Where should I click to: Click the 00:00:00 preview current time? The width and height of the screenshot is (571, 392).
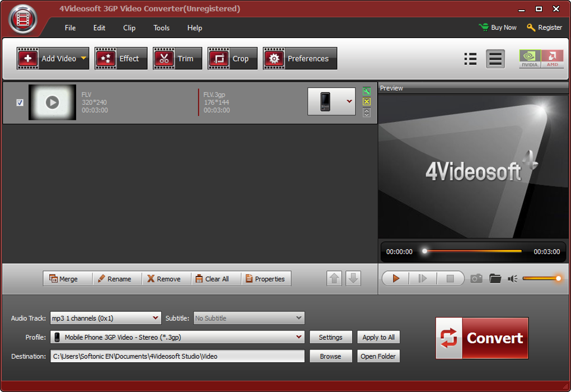coord(399,252)
